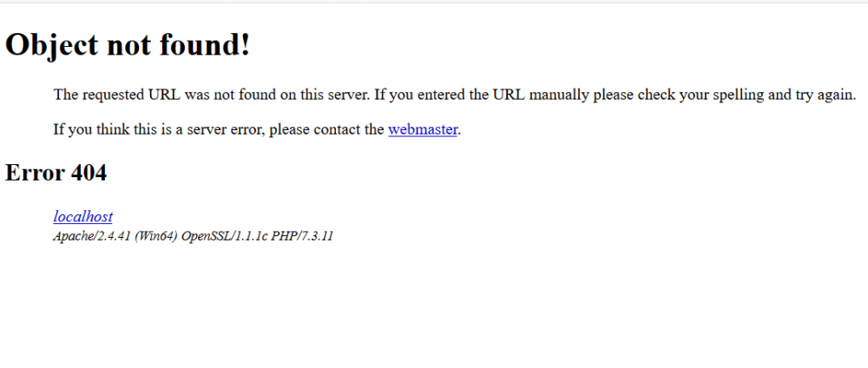Click the Apache/2.4.41 version text
The image size is (868, 368).
[x=92, y=236]
